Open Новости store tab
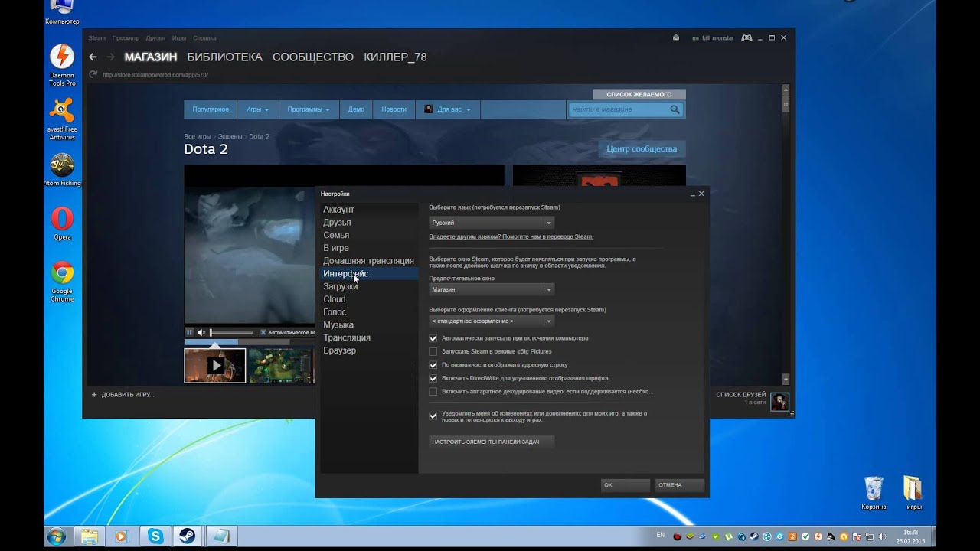Image resolution: width=980 pixels, height=551 pixels. tap(394, 109)
